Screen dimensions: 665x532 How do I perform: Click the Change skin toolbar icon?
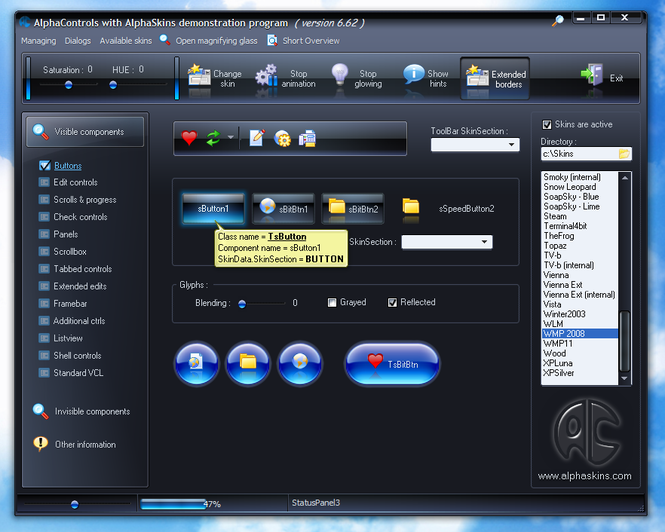(199, 75)
